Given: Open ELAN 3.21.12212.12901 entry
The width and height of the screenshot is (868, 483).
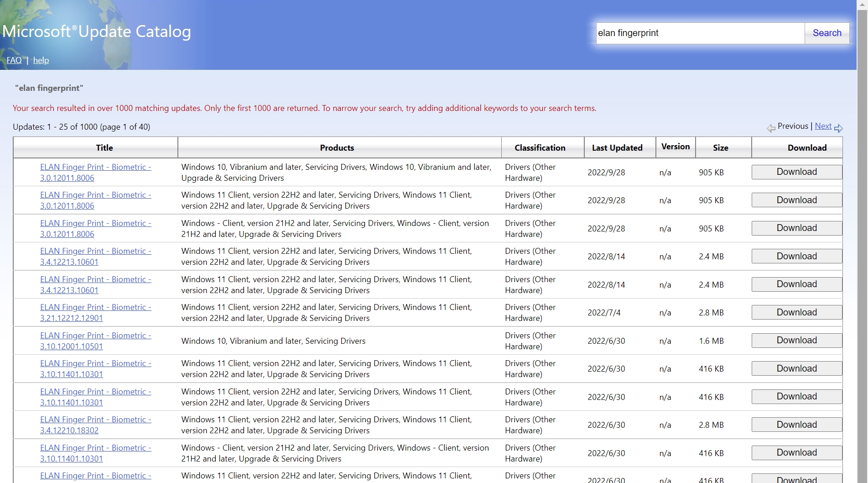Looking at the screenshot, I should [96, 313].
